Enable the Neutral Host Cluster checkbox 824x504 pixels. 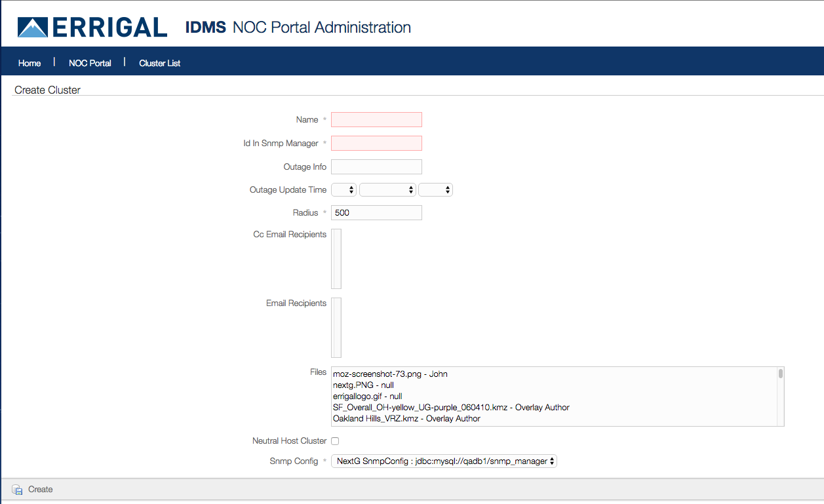tap(335, 441)
